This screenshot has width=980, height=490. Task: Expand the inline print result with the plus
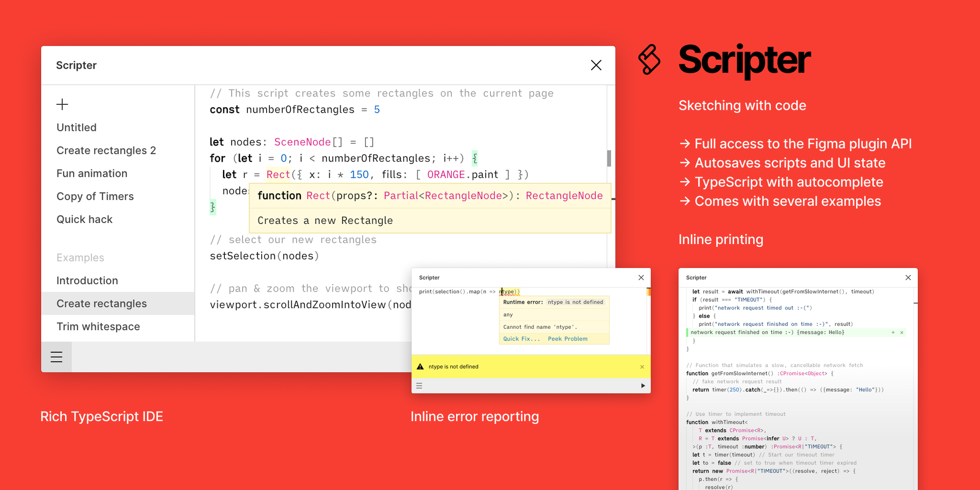click(x=893, y=332)
